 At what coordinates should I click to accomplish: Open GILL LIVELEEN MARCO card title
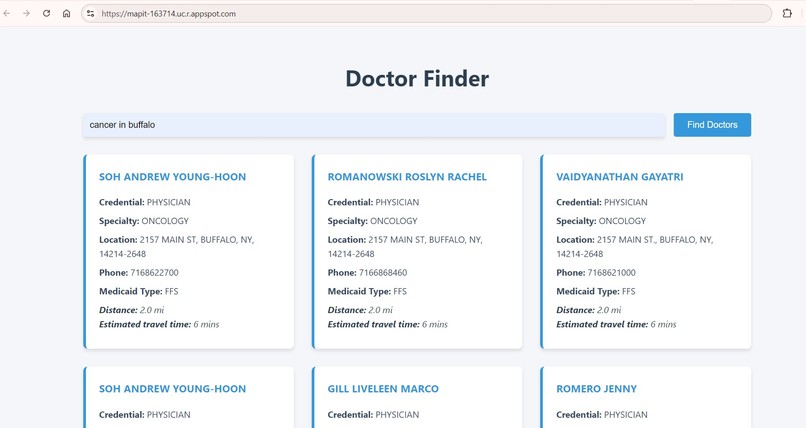tap(383, 389)
